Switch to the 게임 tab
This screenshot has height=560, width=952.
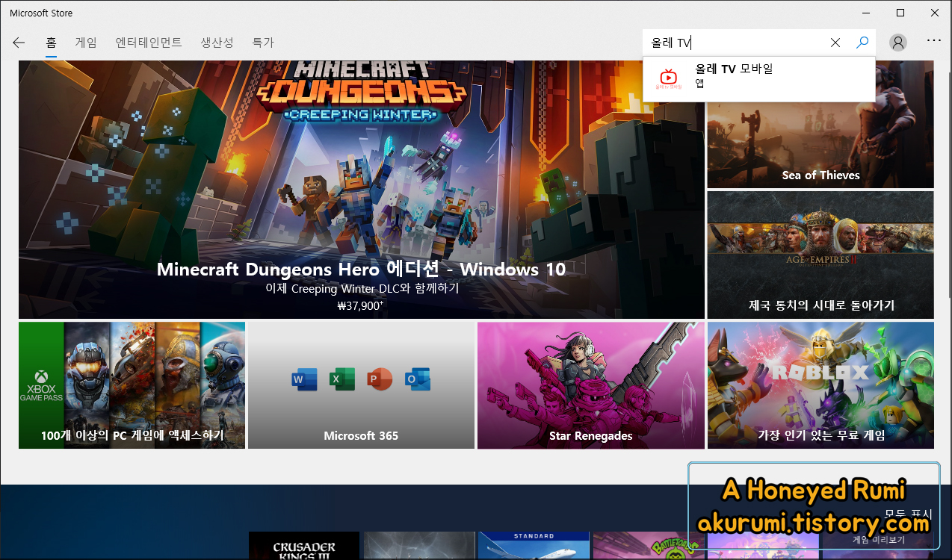tap(86, 43)
